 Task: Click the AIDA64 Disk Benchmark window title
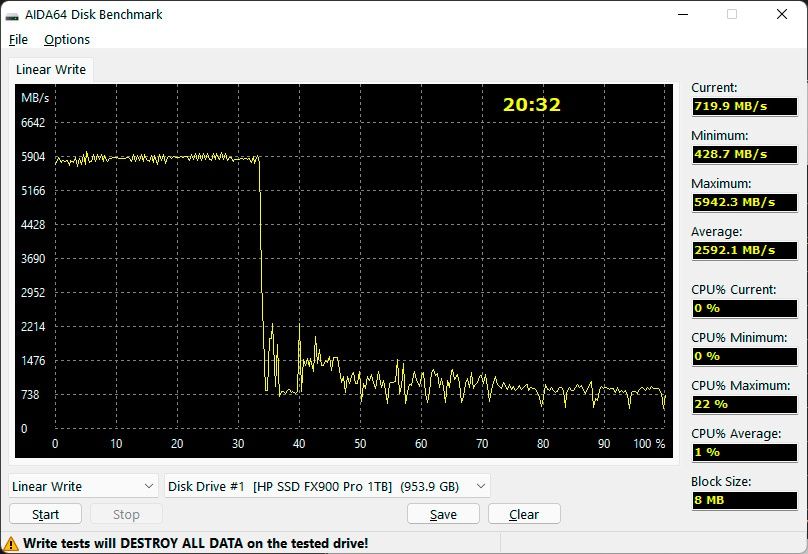coord(93,14)
